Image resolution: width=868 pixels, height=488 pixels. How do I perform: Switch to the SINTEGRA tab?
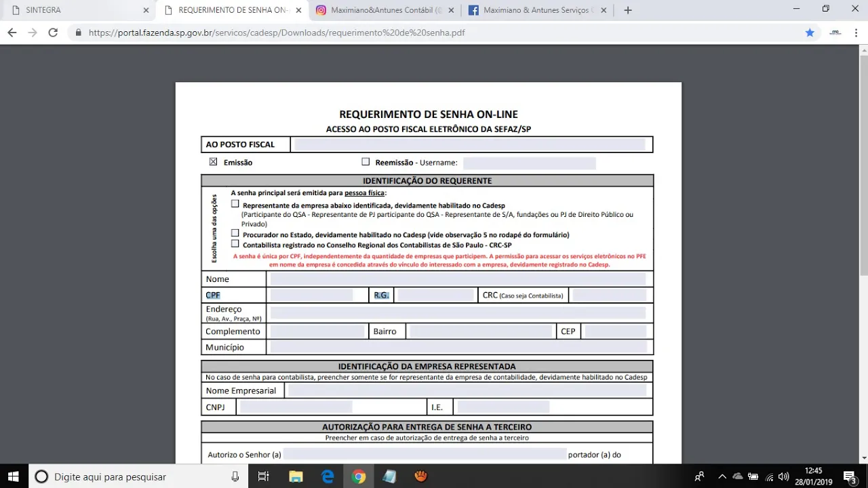coord(78,10)
